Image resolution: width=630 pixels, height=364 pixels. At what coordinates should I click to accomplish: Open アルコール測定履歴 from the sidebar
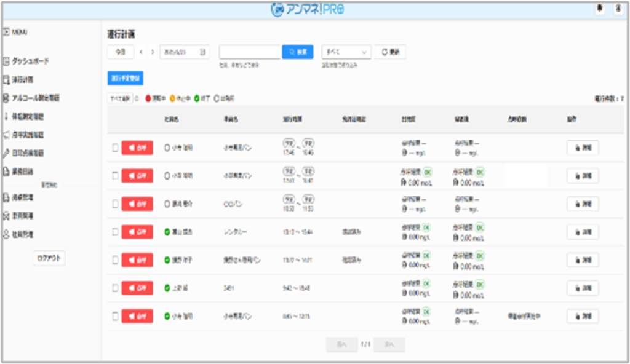36,98
